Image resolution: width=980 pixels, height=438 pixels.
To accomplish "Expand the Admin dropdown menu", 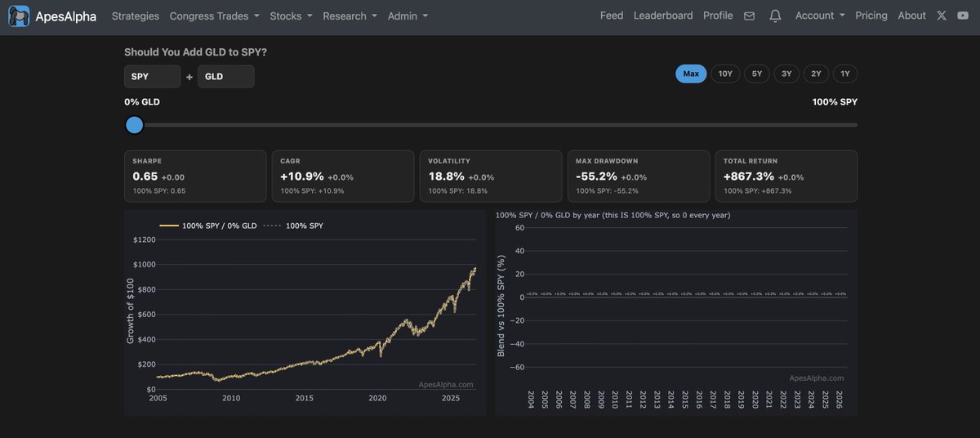I will coord(408,16).
